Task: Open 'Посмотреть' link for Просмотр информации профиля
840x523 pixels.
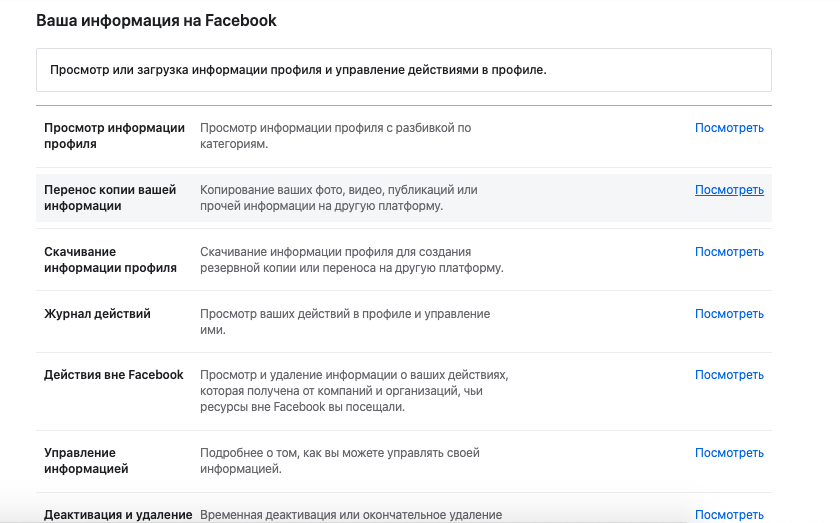Action: [x=729, y=128]
